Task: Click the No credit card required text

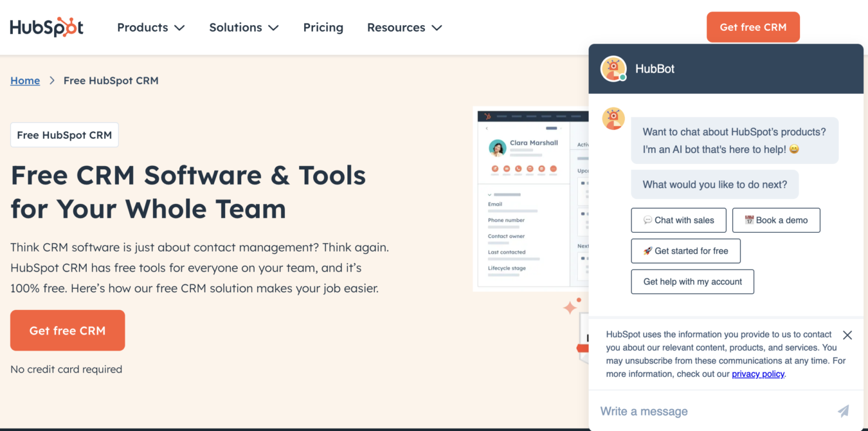Action: 66,369
